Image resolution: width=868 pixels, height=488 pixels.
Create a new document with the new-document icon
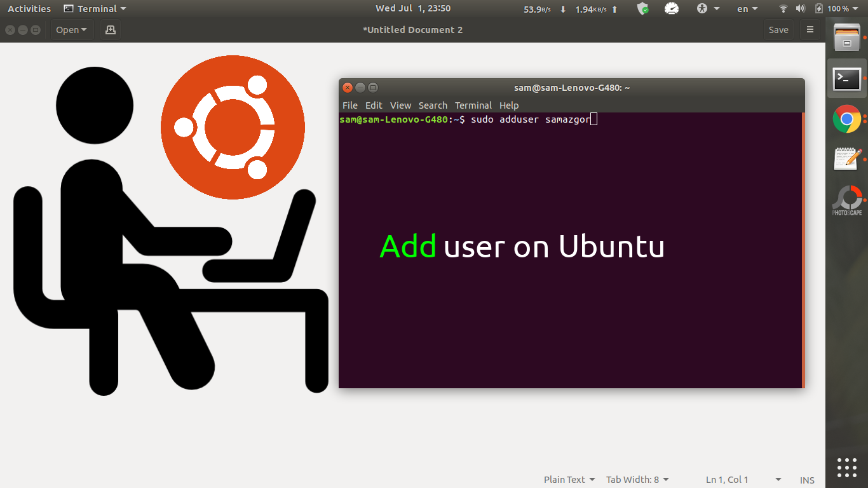110,29
